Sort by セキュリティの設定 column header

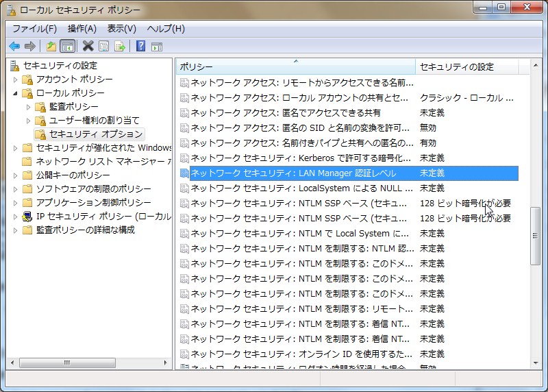(x=467, y=66)
